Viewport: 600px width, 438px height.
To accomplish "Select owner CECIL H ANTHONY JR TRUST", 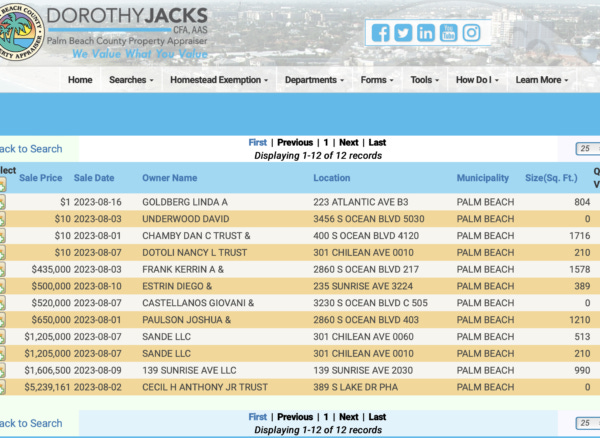I will tap(205, 387).
